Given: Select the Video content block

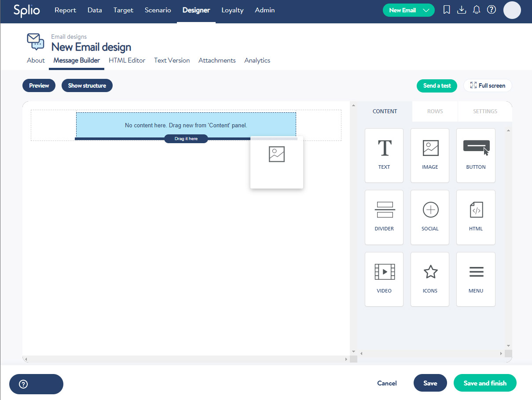Looking at the screenshot, I should click(384, 279).
